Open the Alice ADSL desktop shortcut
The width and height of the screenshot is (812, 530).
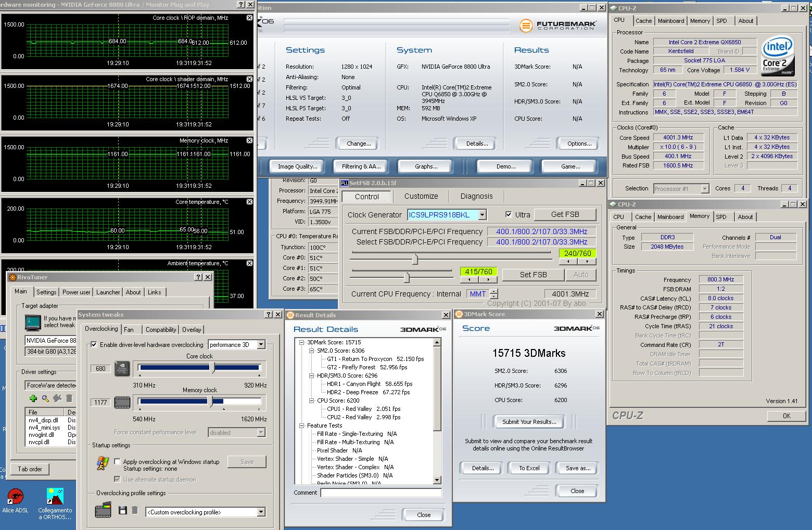15,501
